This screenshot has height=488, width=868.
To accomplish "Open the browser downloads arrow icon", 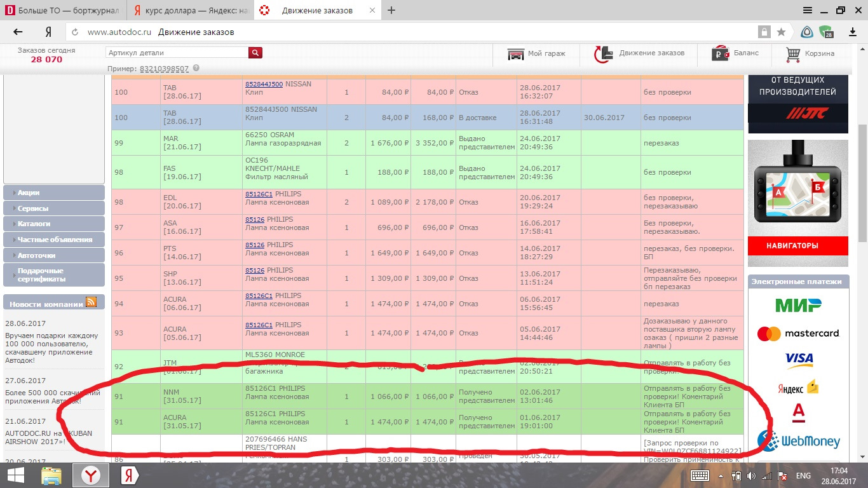I will (853, 32).
